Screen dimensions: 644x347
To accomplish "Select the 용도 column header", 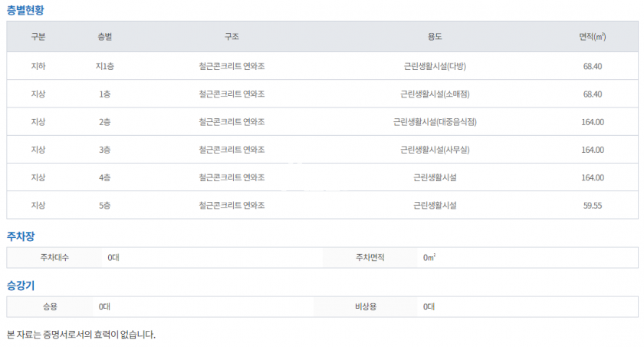I will click(435, 37).
